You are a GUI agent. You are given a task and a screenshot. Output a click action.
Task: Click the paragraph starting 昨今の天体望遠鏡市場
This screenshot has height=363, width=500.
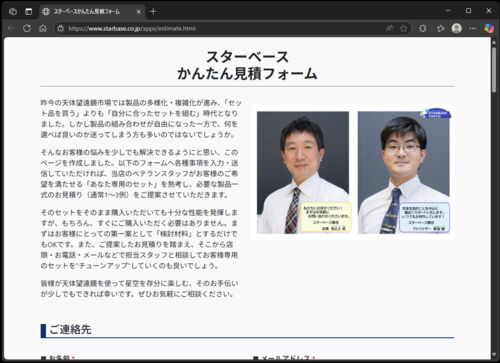[141, 119]
